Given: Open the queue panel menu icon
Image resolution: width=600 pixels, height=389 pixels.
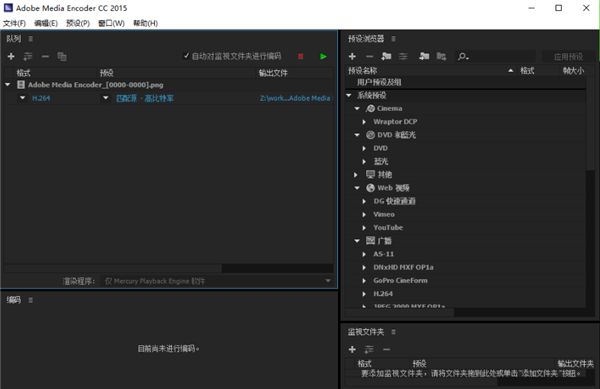Looking at the screenshot, I should click(x=31, y=39).
